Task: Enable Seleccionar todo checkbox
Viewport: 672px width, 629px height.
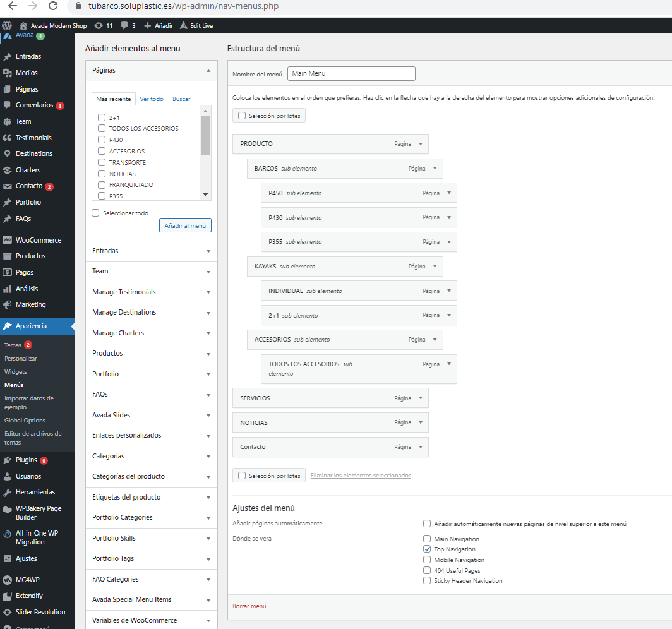Action: tap(95, 213)
